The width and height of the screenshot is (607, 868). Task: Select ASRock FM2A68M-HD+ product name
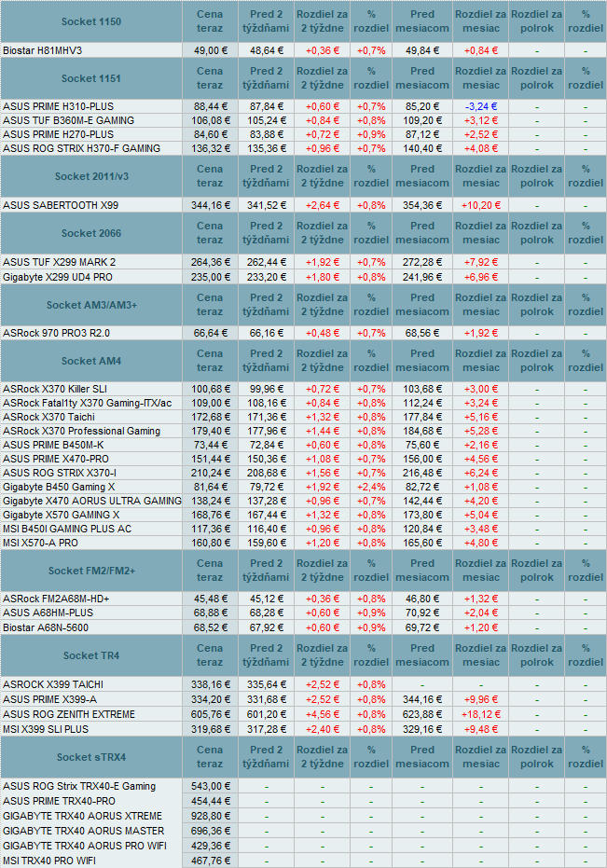[x=56, y=599]
